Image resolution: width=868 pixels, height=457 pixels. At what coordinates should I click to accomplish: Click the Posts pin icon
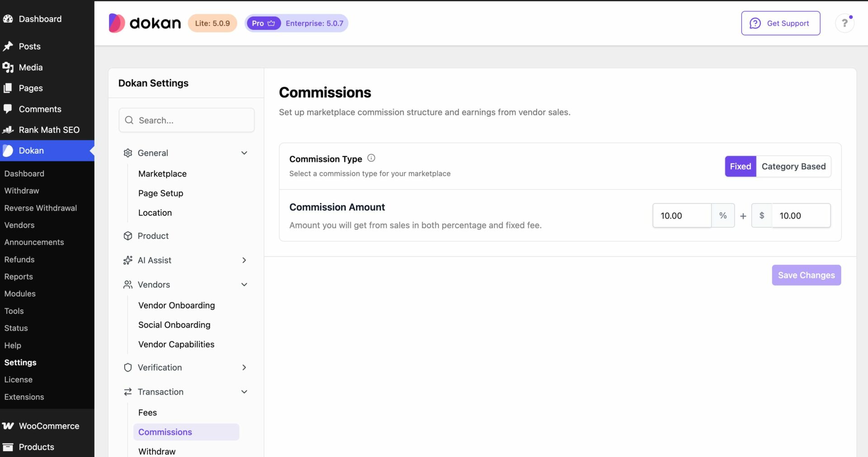(8, 46)
